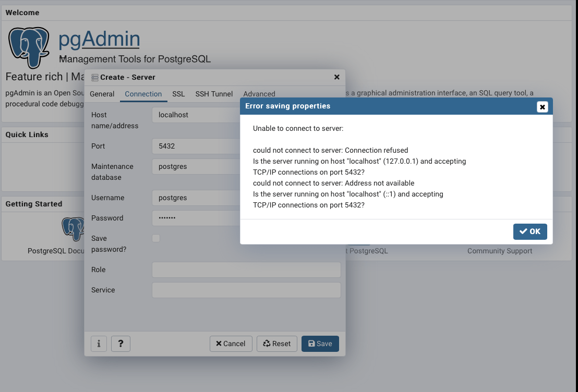Click the floppy disk Save icon
578x392 pixels.
coord(311,344)
